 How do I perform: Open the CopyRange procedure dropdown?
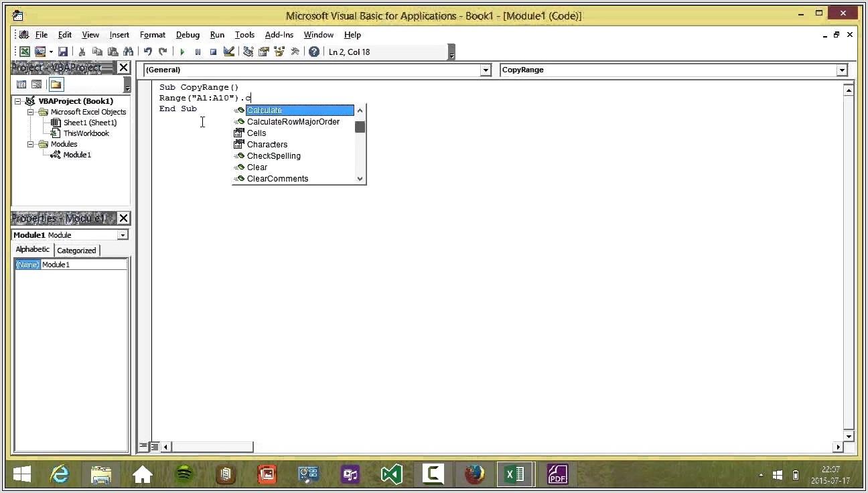[x=842, y=70]
